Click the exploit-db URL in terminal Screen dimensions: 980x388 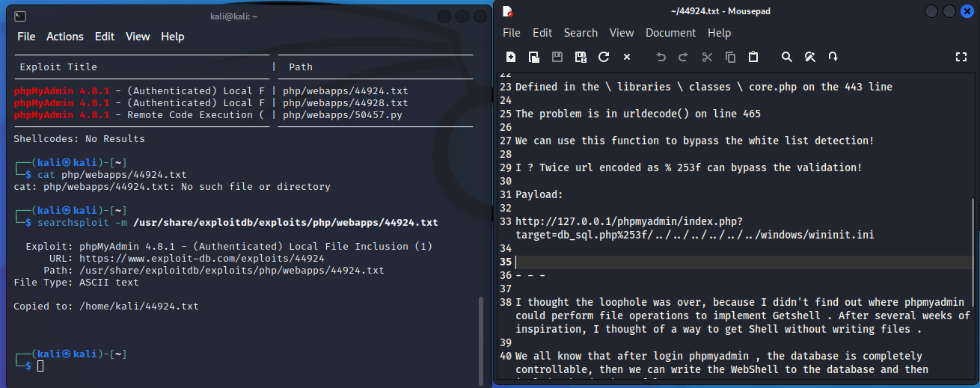[202, 258]
